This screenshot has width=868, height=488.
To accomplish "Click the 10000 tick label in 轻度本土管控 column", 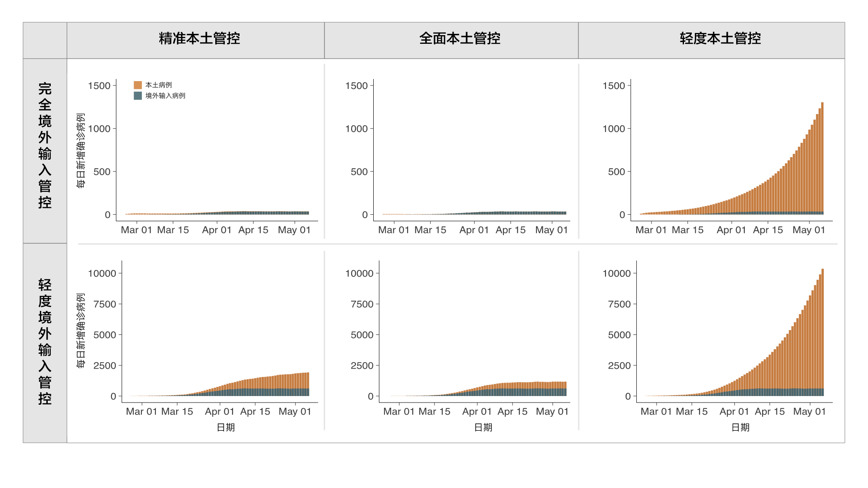I will (617, 274).
